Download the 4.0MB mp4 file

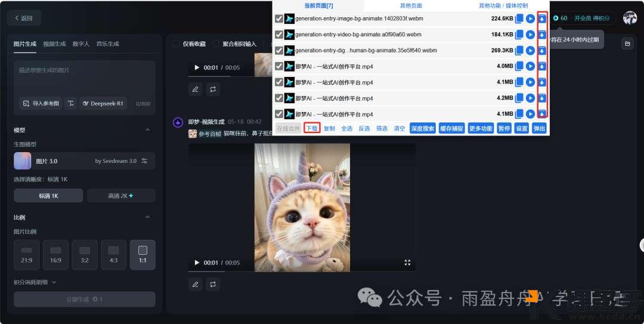coord(541,66)
